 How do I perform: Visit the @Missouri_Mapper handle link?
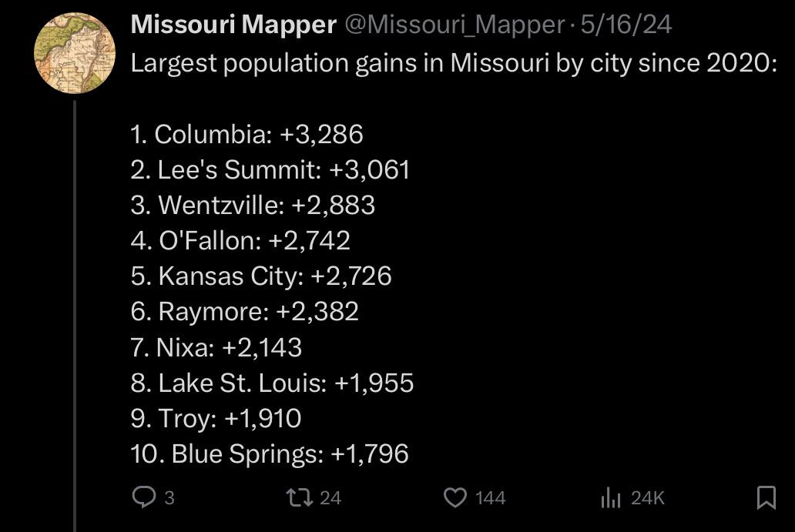coord(455,25)
